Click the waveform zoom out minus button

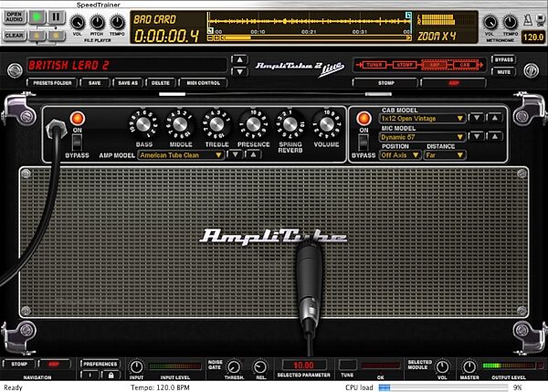tap(210, 37)
